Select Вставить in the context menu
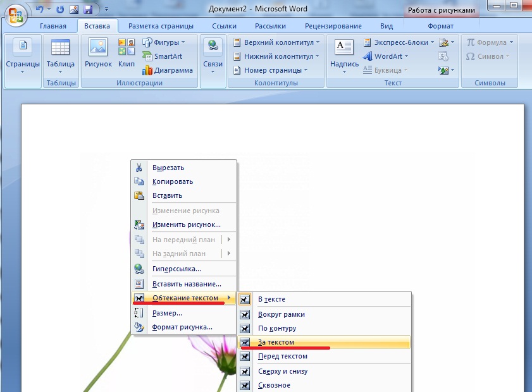Image resolution: width=532 pixels, height=392 pixels. 183,195
